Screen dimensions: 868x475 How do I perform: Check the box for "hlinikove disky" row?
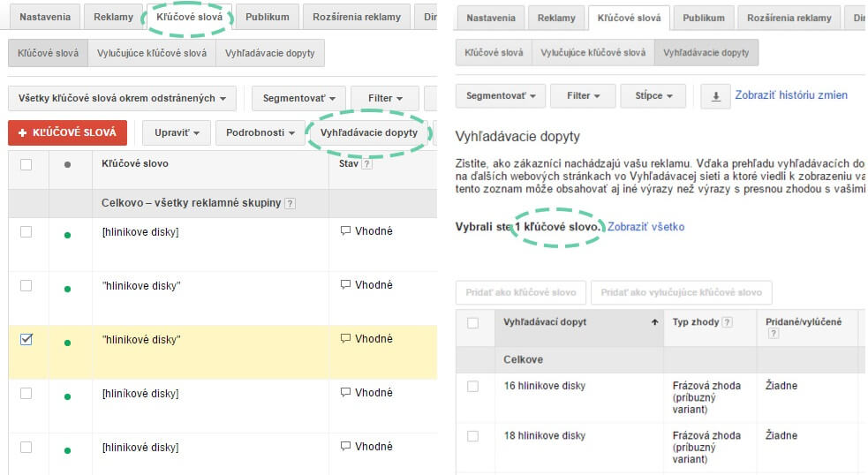click(26, 285)
